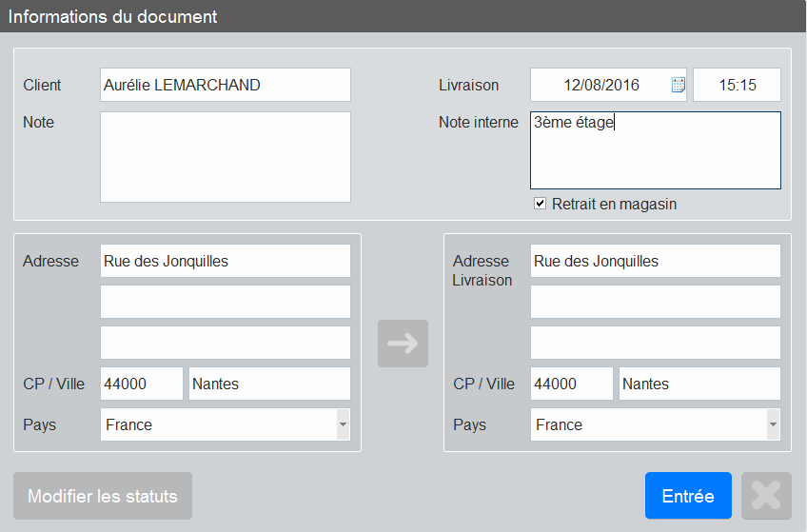Click the delivery date field 12/08/2016

(601, 85)
